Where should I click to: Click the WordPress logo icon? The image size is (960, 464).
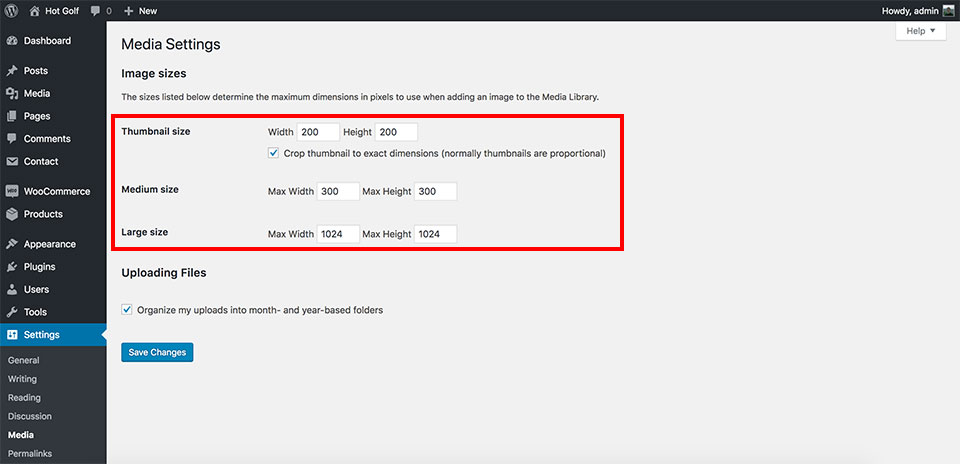(11, 10)
